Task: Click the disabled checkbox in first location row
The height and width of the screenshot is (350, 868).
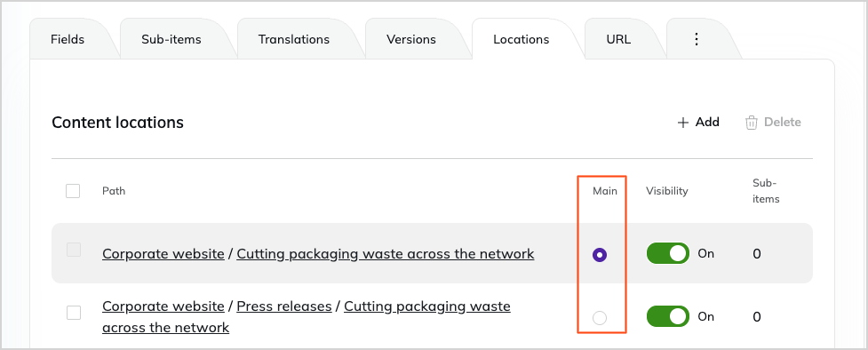Action: pyautogui.click(x=74, y=250)
